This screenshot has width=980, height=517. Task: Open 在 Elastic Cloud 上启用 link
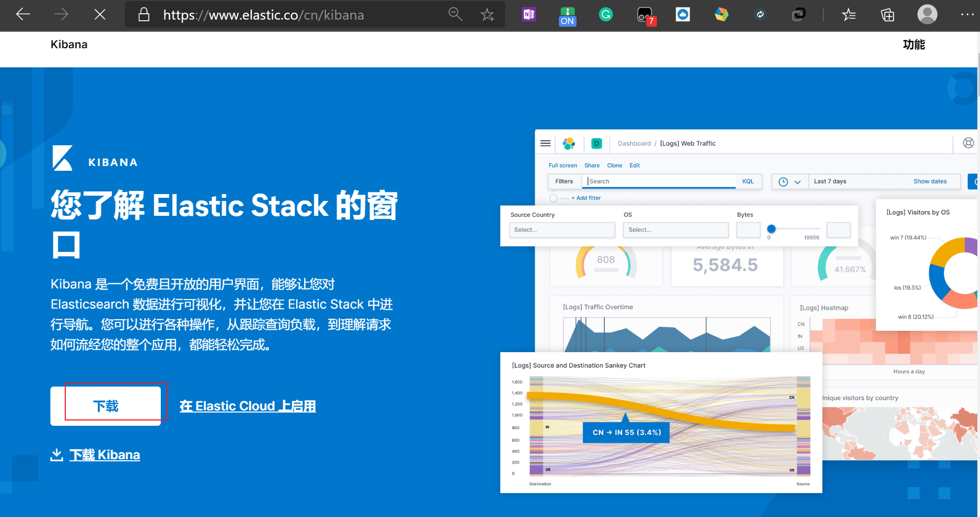[x=248, y=406]
